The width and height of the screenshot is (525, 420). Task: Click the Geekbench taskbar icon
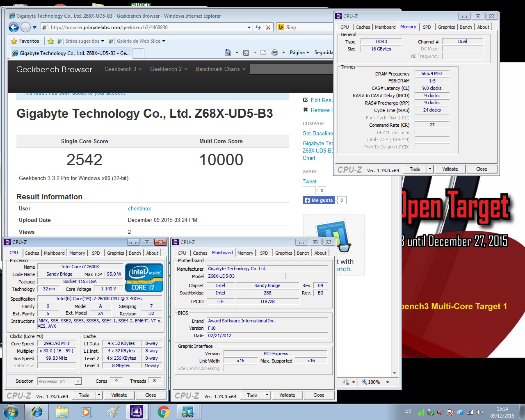pos(188,412)
